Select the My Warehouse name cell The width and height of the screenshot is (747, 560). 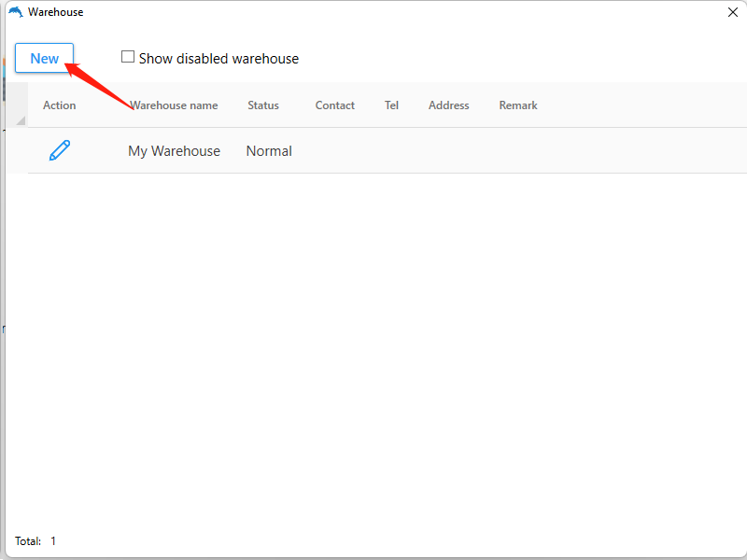pyautogui.click(x=175, y=151)
